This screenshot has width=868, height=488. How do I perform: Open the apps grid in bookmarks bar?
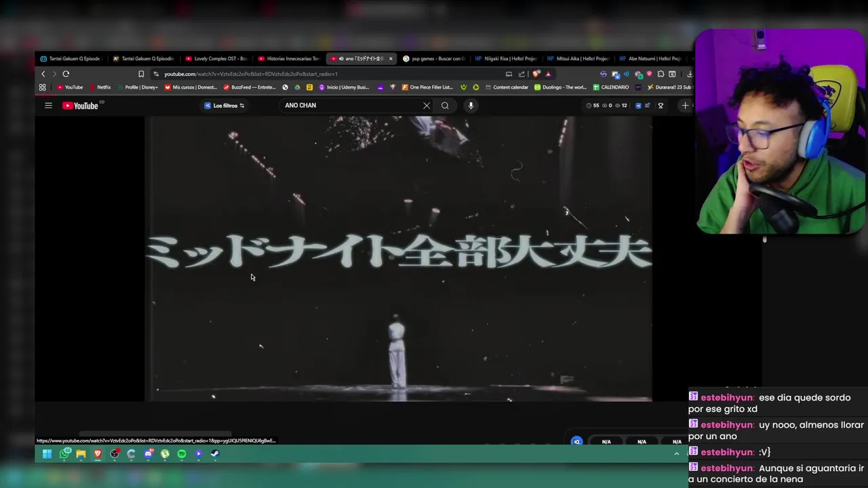click(42, 87)
